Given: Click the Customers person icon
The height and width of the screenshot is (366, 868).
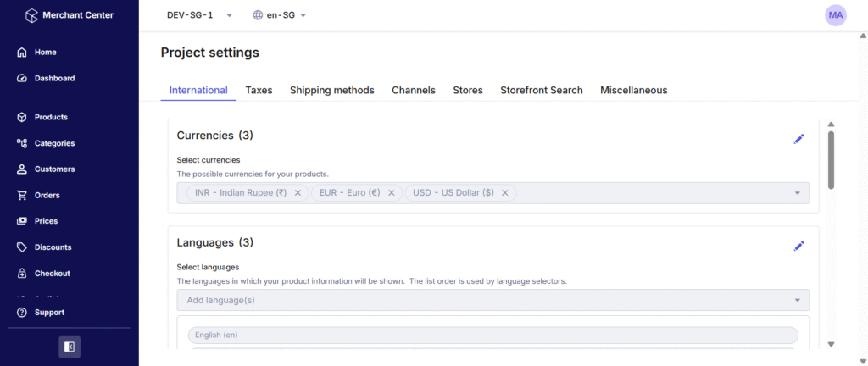Looking at the screenshot, I should point(22,169).
